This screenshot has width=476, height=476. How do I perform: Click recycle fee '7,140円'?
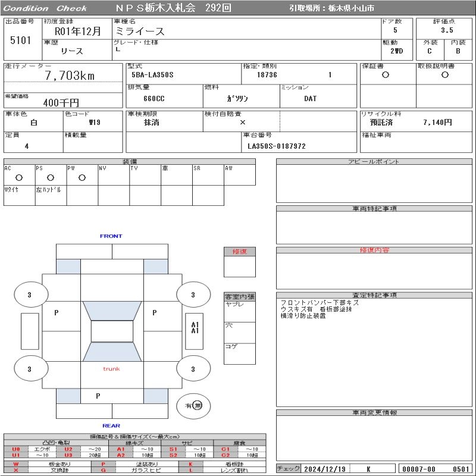click(437, 123)
